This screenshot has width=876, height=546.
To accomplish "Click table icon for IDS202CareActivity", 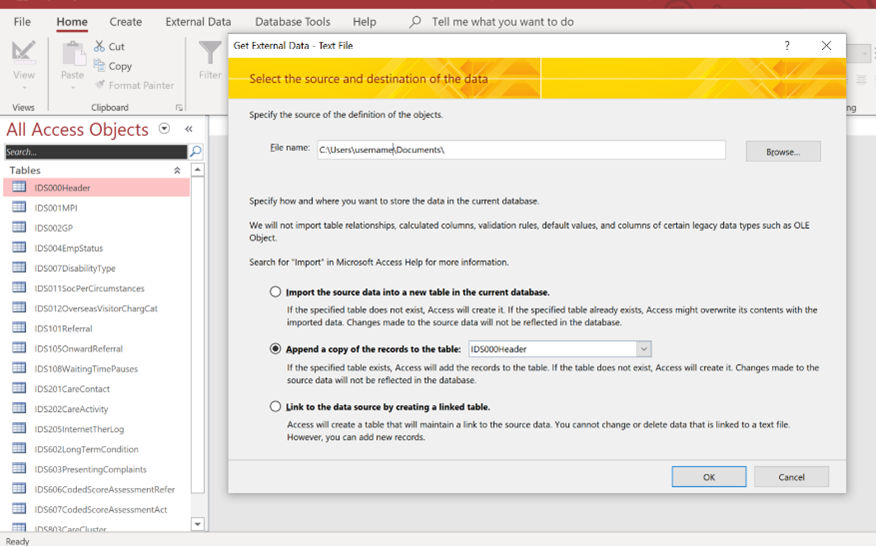I will tap(19, 409).
